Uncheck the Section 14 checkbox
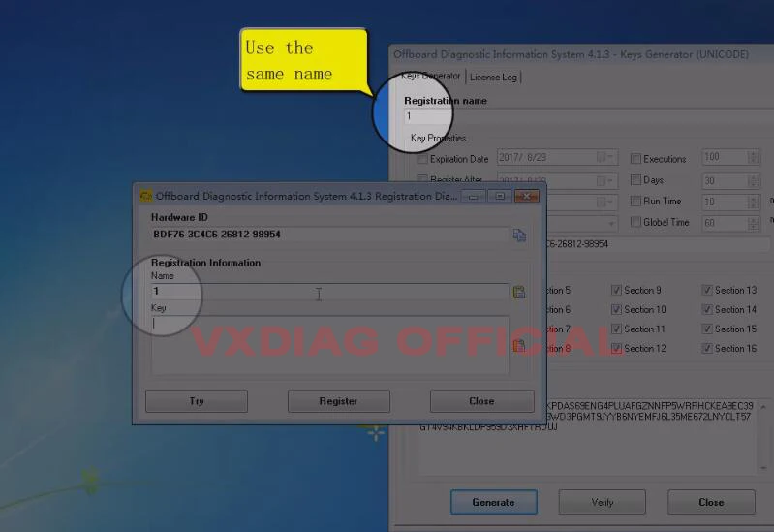The width and height of the screenshot is (774, 532). (x=707, y=310)
